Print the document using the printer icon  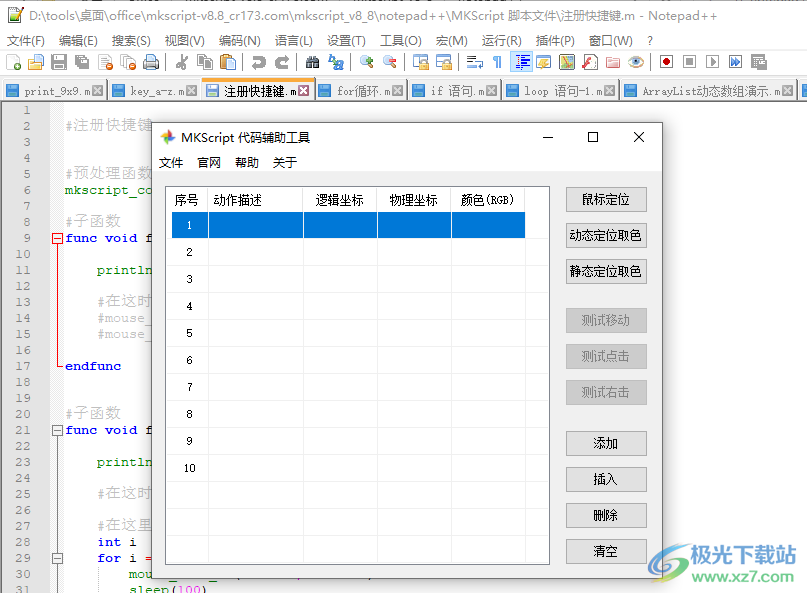click(x=151, y=62)
